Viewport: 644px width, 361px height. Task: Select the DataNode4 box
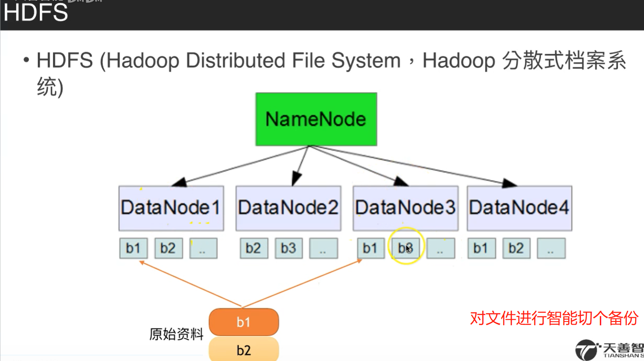click(519, 208)
